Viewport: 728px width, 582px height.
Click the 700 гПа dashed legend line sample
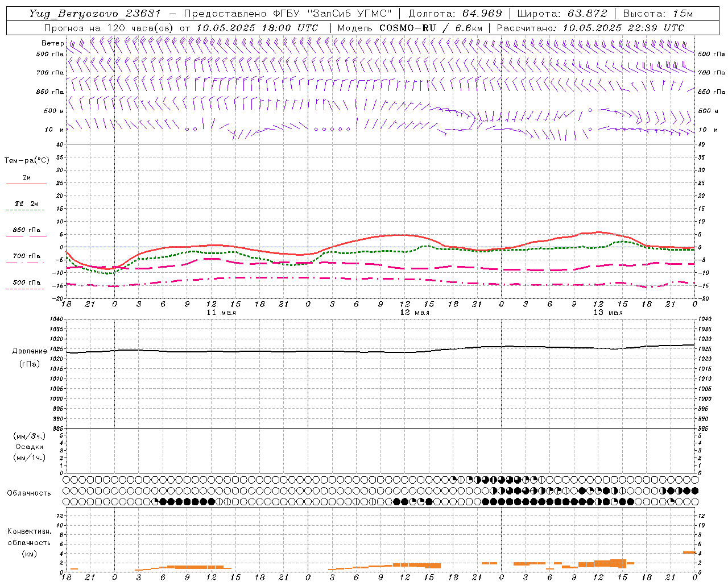click(x=25, y=263)
